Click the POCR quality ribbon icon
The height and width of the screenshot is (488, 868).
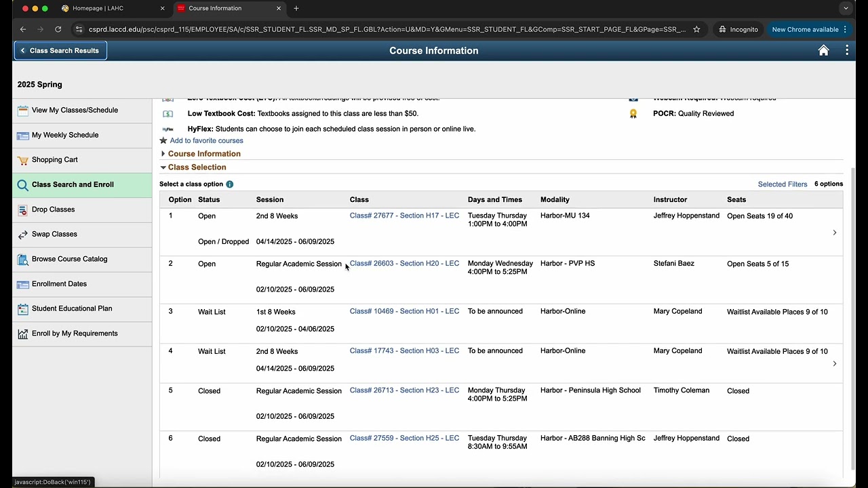(x=633, y=114)
